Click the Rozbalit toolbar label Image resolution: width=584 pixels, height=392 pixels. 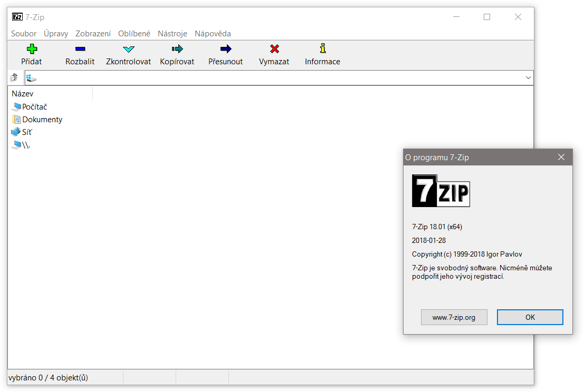80,62
